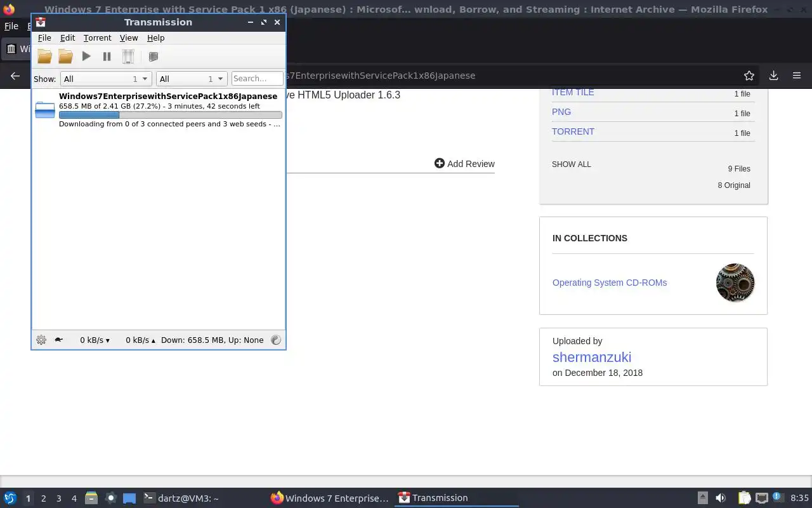Click the Firefox back arrow button
812x508 pixels.
[15, 76]
